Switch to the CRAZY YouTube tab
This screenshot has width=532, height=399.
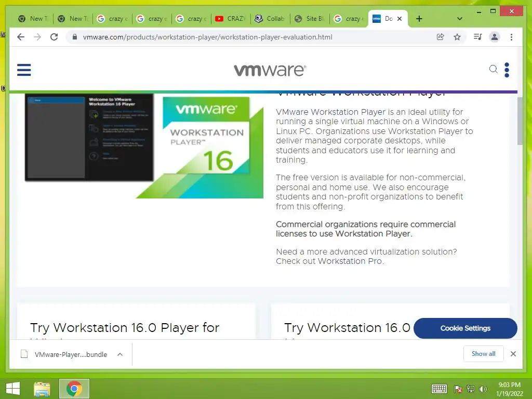(231, 19)
